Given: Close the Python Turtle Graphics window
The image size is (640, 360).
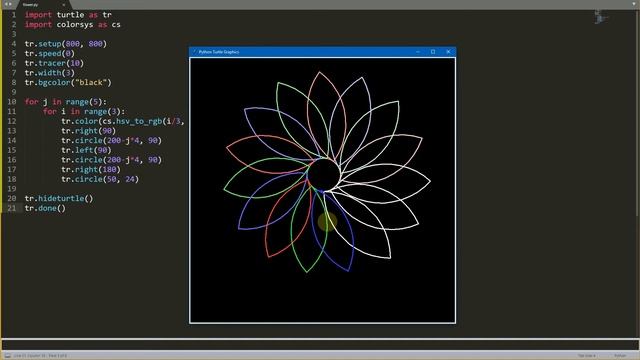Looking at the screenshot, I should 448,52.
